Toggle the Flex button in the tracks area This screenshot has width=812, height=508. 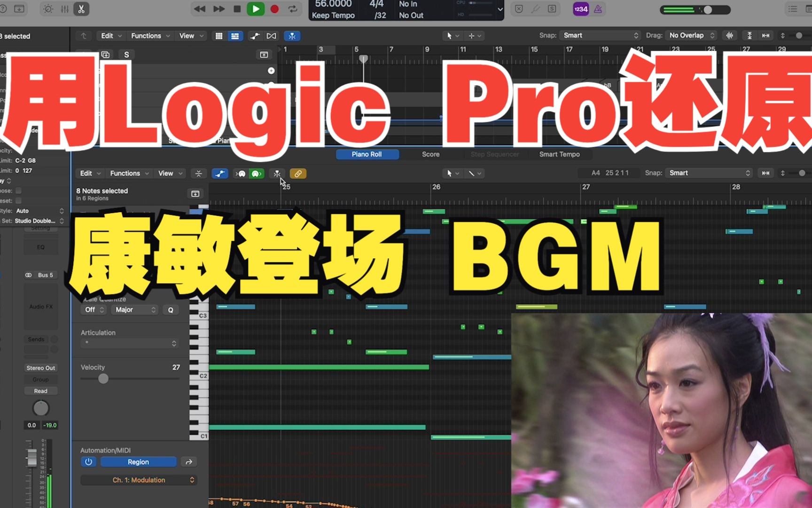(272, 36)
